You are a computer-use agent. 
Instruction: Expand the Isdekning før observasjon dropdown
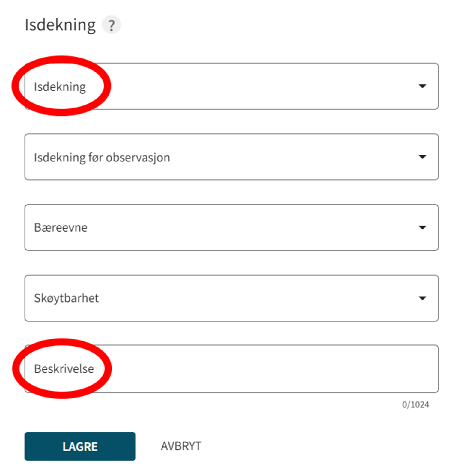[x=231, y=157]
